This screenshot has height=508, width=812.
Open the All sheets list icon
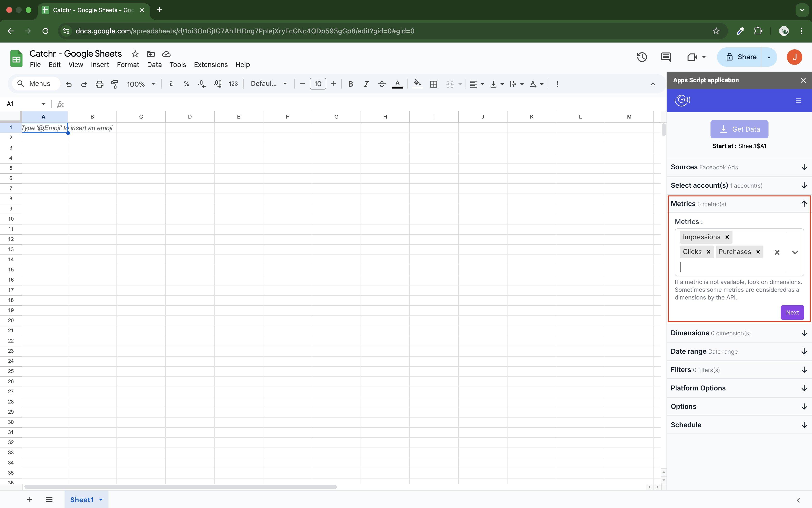point(49,500)
